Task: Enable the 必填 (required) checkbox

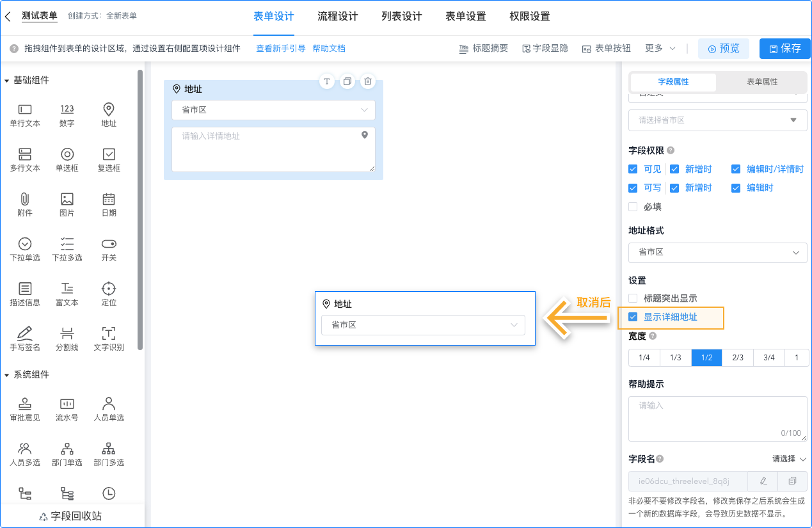Action: pos(633,206)
